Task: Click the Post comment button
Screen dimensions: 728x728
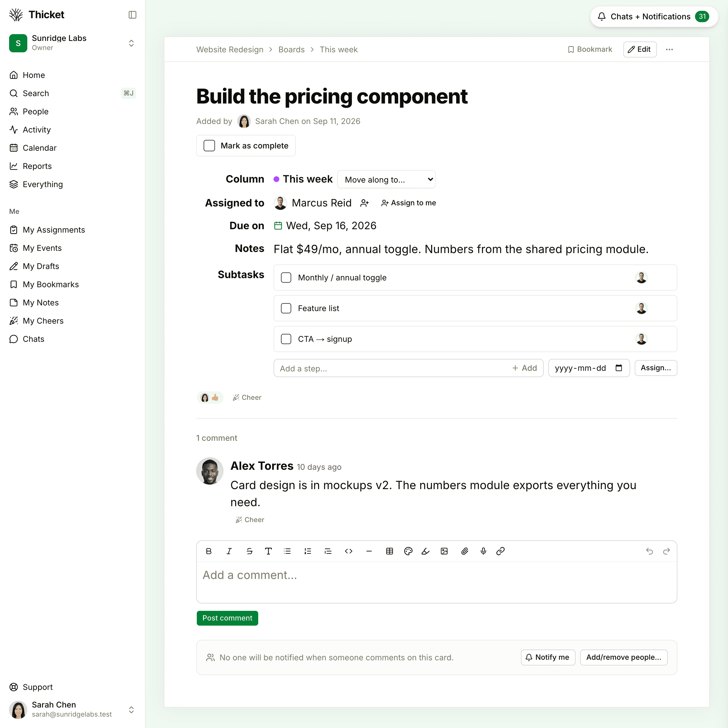Action: point(227,618)
